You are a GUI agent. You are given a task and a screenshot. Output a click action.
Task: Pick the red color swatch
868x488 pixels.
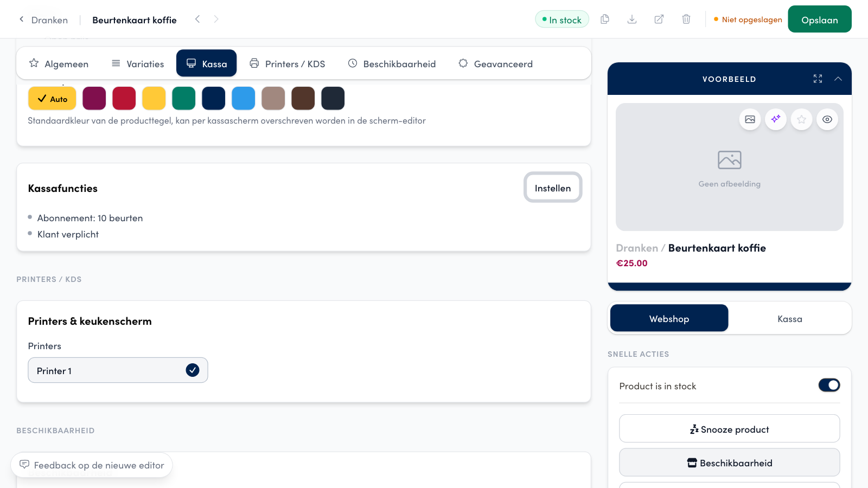point(124,98)
